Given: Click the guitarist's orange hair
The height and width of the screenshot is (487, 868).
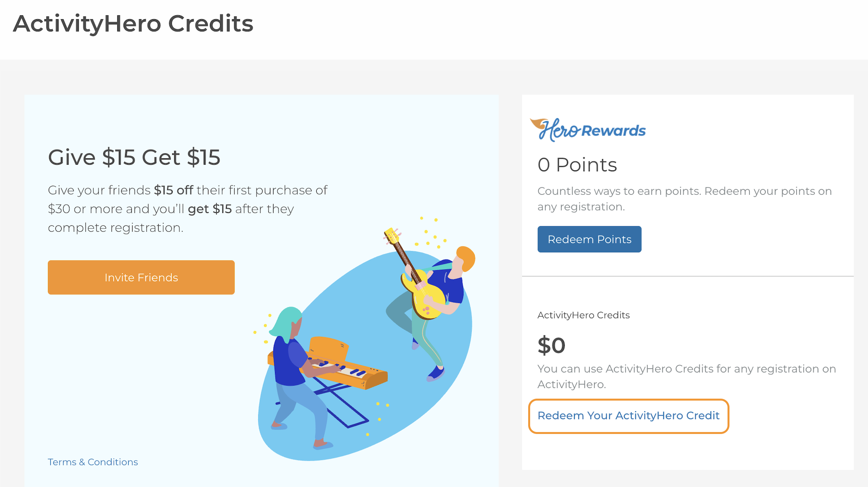Looking at the screenshot, I should (466, 257).
